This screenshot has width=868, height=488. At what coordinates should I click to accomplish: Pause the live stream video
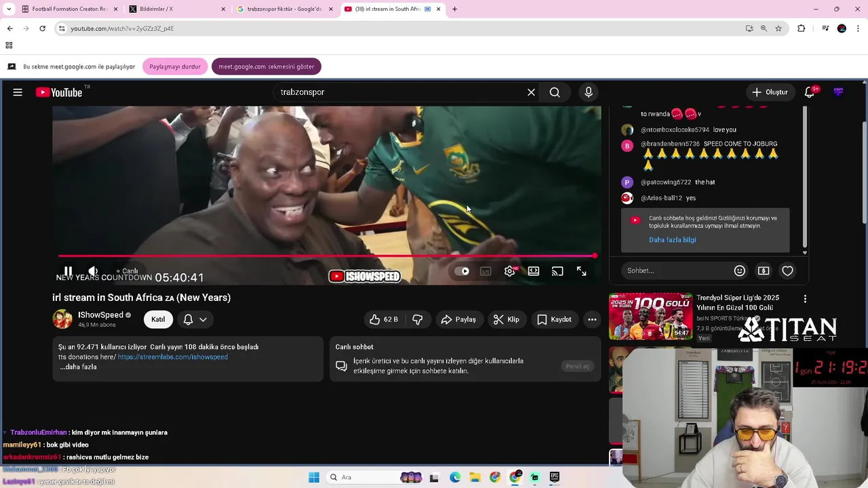point(68,271)
